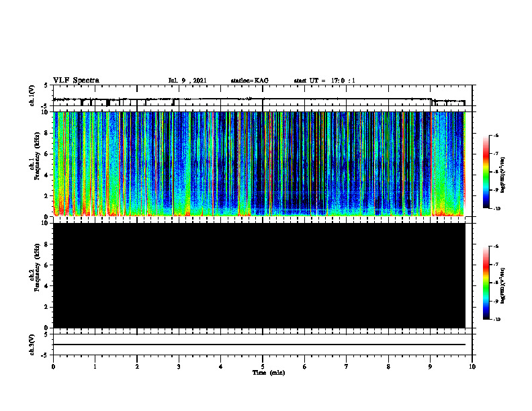Click the log(PSD) label beside the ch.1 color bar
Viewport: 532px width, 411px height.
point(503,175)
